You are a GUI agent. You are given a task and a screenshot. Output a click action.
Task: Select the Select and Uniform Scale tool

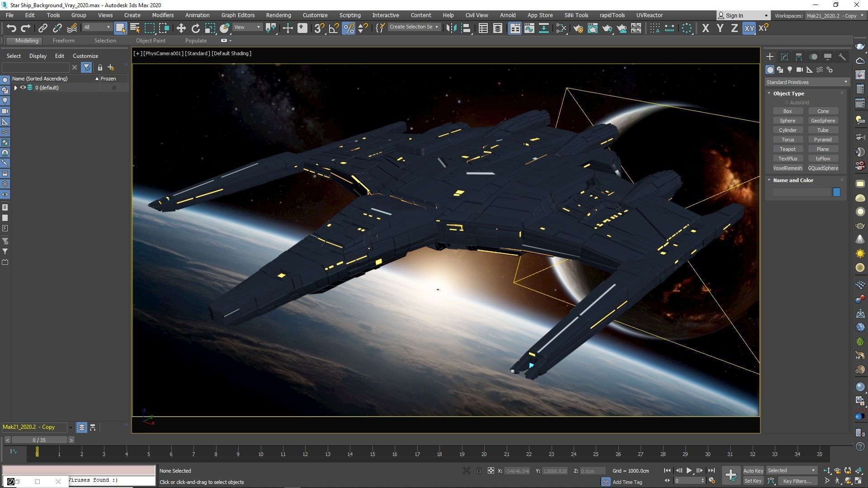pos(210,28)
